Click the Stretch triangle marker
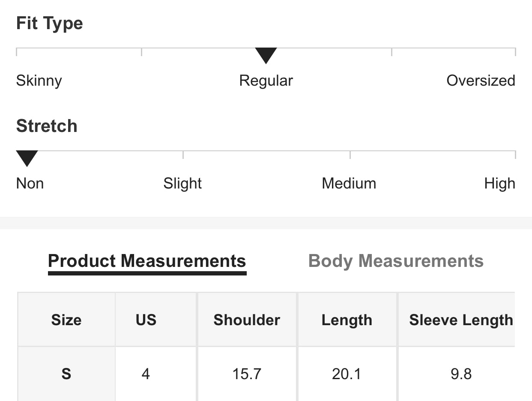The image size is (532, 401). 27,158
